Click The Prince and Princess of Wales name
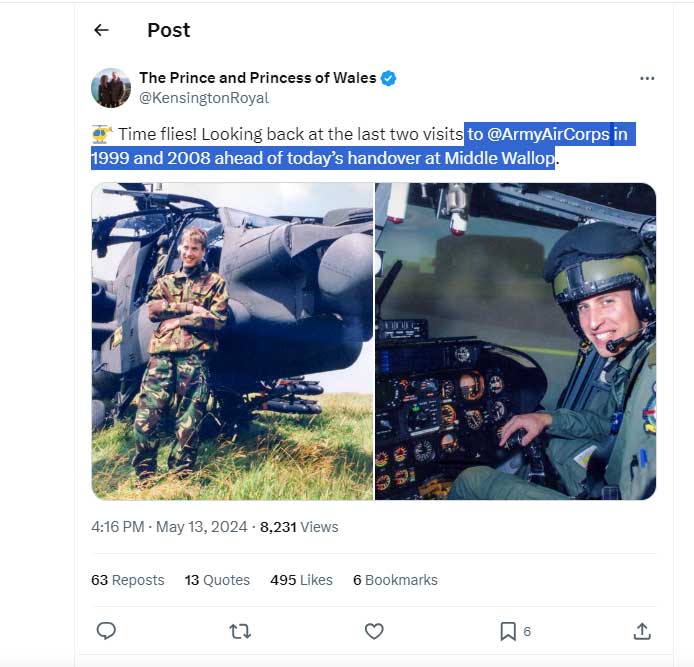The height and width of the screenshot is (667, 694). (x=258, y=78)
